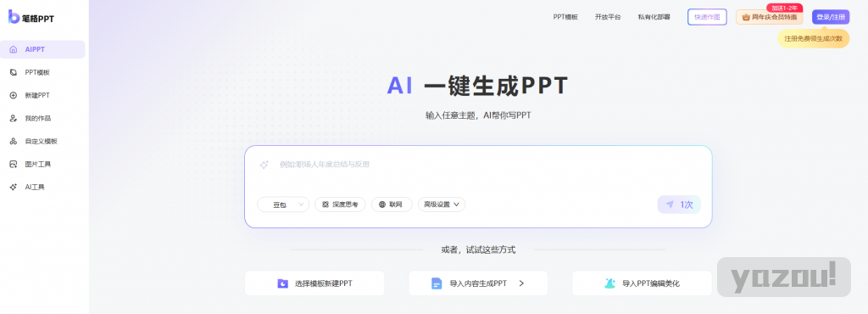The height and width of the screenshot is (314, 868).
Task: Open 开放平台 in top navigation
Action: (x=608, y=17)
